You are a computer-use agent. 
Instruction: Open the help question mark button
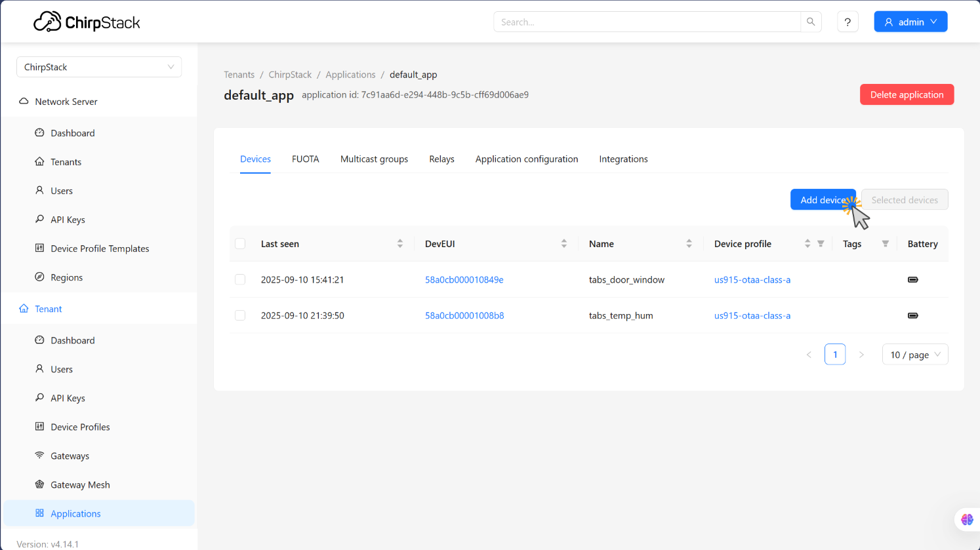(x=847, y=22)
